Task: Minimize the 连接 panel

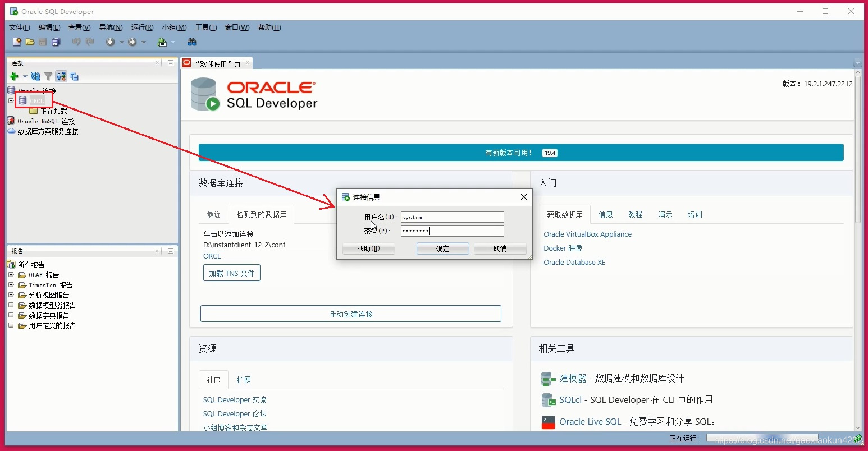Action: [170, 63]
